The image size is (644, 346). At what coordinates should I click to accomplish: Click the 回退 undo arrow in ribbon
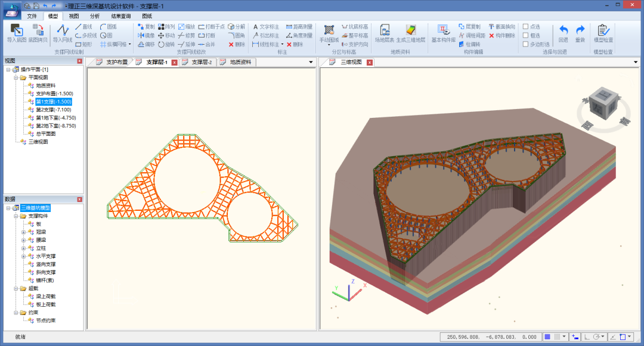(x=563, y=30)
